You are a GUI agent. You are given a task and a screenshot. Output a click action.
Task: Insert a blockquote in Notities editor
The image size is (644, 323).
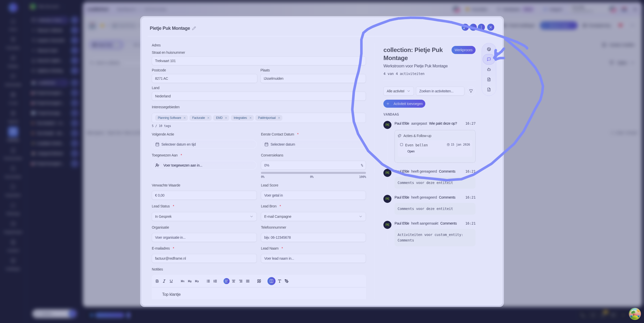coord(259,281)
